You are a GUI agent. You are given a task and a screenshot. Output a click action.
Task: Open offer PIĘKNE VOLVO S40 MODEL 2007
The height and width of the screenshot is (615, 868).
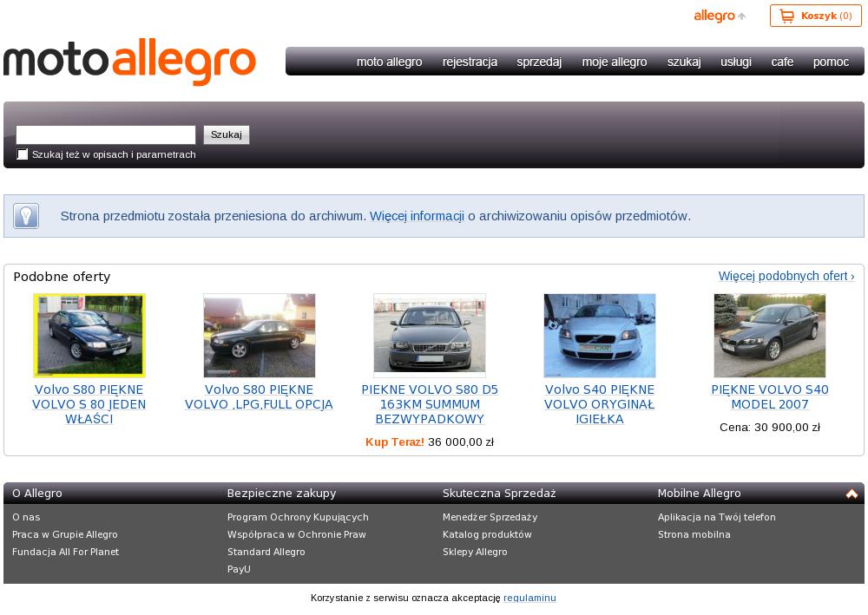pyautogui.click(x=770, y=397)
